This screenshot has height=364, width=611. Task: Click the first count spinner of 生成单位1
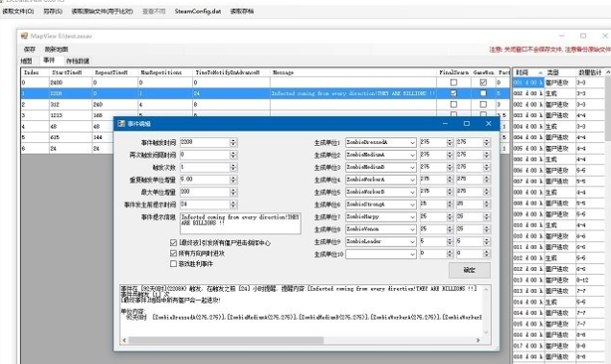click(x=450, y=142)
